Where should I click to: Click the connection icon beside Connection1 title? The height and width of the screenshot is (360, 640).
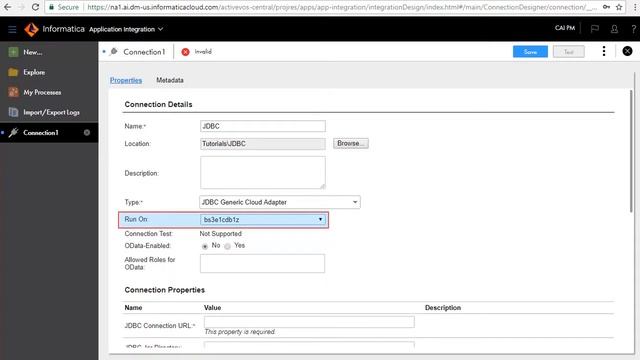[x=114, y=51]
